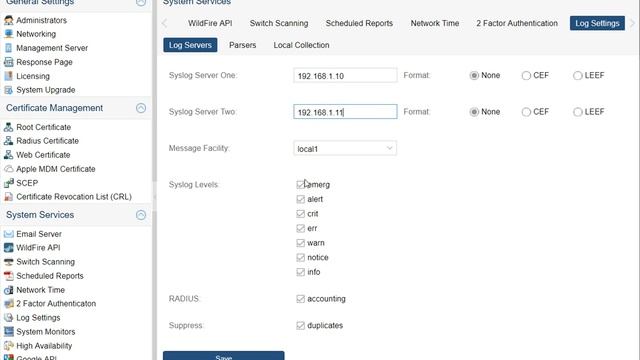Image resolution: width=640 pixels, height=360 pixels.
Task: Click the Apple MDM Certificate cloud icon
Action: click(9, 169)
